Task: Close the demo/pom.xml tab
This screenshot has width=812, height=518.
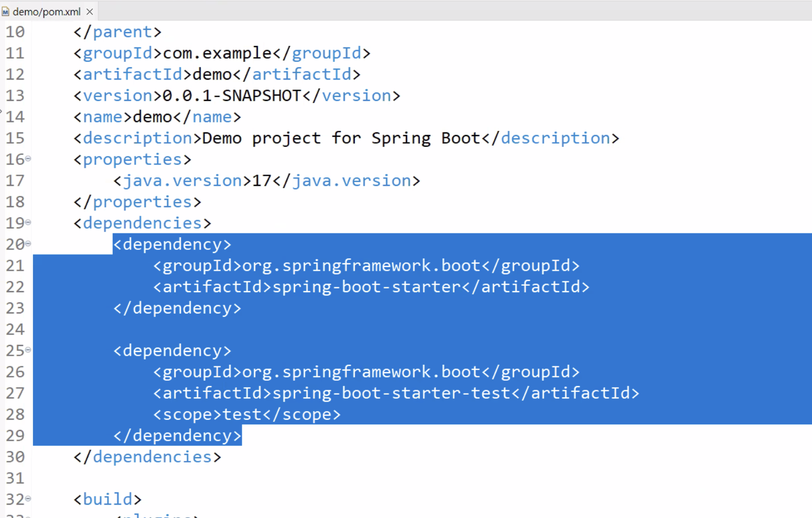Action: [x=90, y=11]
